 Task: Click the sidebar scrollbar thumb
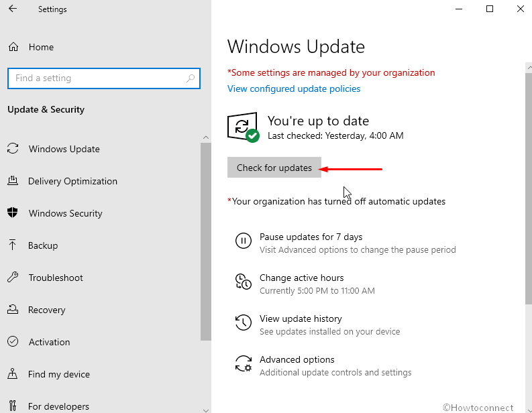[205, 241]
